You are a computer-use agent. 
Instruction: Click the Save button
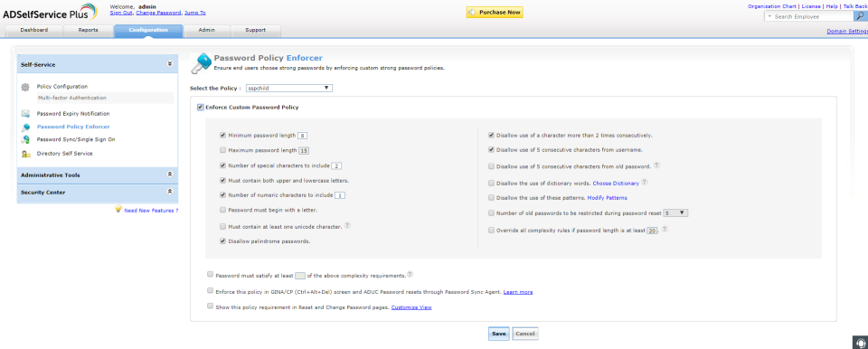click(499, 334)
